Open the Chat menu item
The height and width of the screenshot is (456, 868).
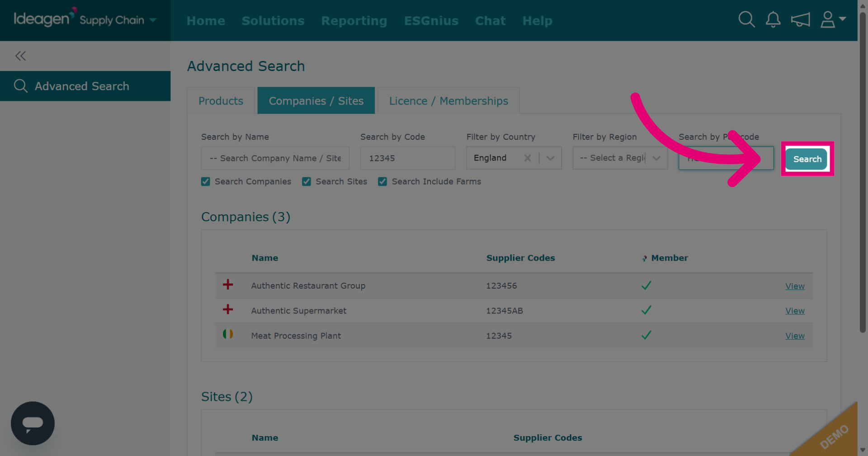pyautogui.click(x=490, y=21)
